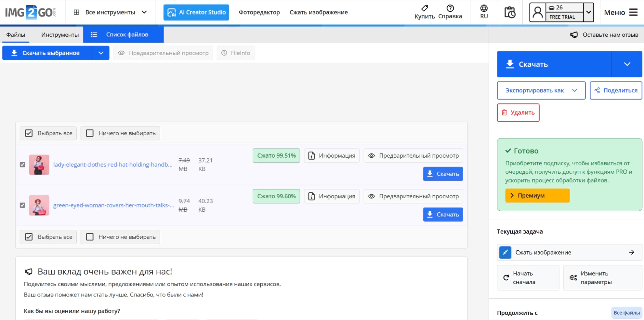The width and height of the screenshot is (644, 320).
Task: Open the FileInfo toolbar button
Action: pos(235,53)
